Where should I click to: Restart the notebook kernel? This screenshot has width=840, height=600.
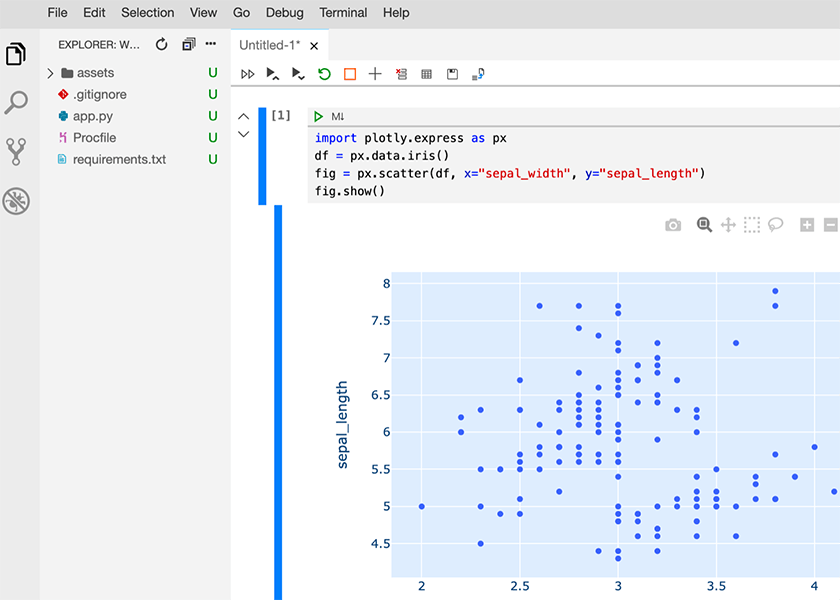tap(324, 74)
